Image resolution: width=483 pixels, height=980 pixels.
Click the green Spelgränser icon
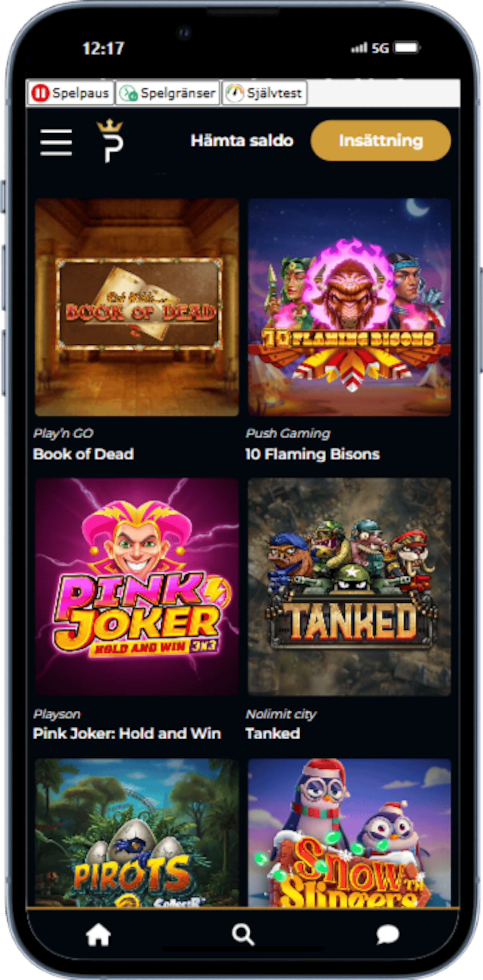(128, 93)
